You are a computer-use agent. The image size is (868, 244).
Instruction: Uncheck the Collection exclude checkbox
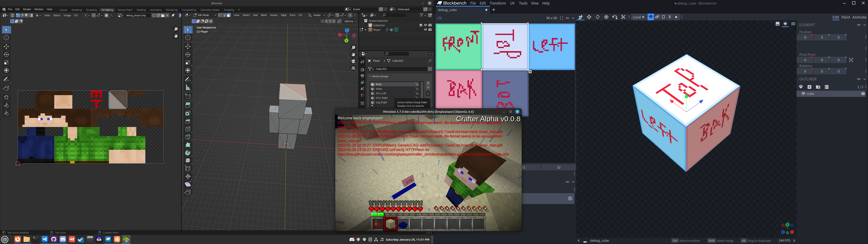[420, 25]
